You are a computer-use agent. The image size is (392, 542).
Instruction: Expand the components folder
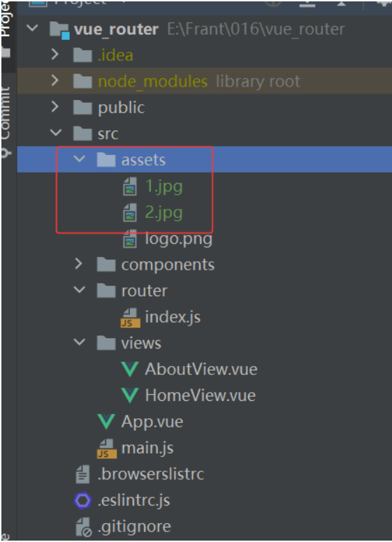click(x=78, y=264)
